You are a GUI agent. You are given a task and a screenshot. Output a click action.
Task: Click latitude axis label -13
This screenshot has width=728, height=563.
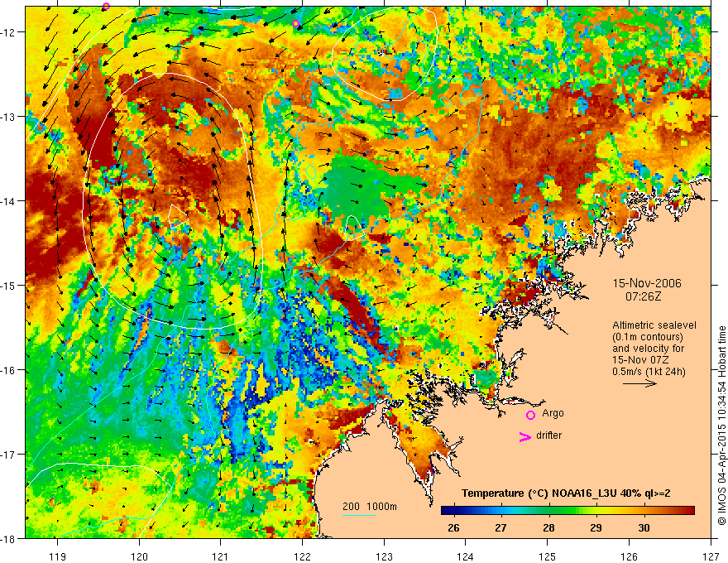8,117
